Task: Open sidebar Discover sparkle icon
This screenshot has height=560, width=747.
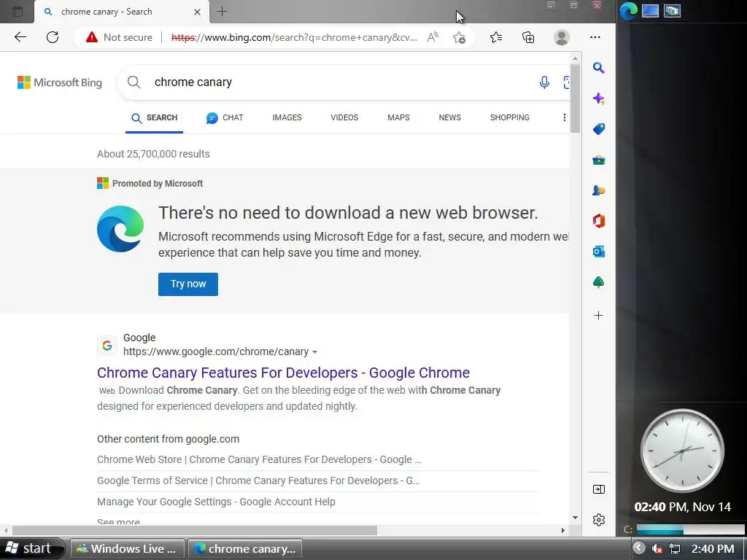Action: (599, 98)
